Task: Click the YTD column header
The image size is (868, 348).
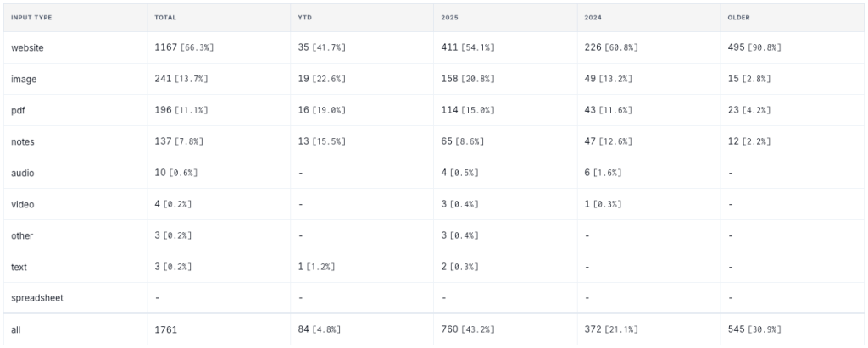Action: click(x=304, y=18)
